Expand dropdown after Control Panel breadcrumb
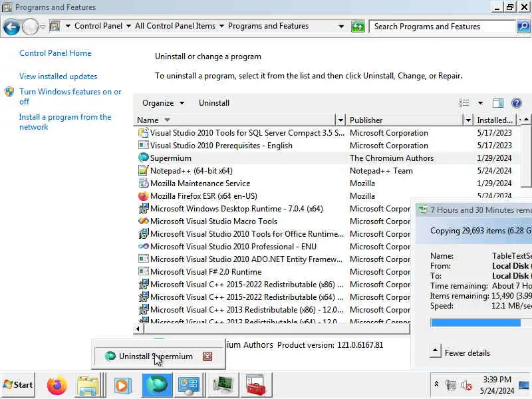This screenshot has height=399, width=532. coord(128,26)
